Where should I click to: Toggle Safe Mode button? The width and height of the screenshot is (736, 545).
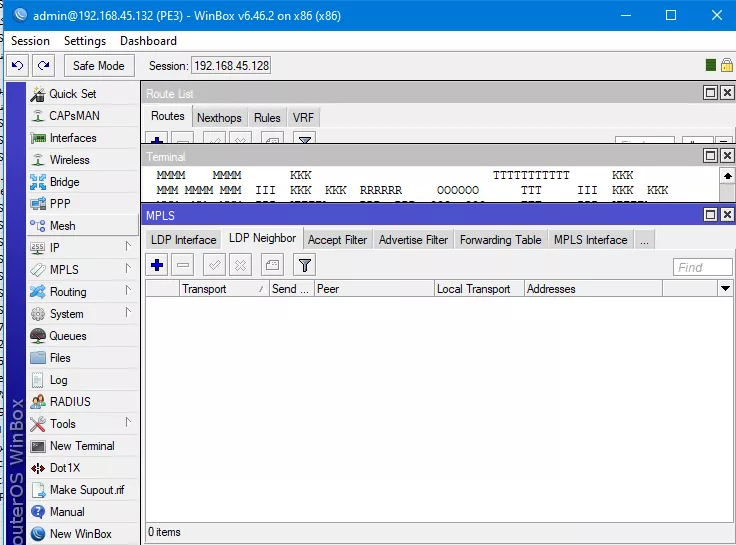(x=99, y=66)
